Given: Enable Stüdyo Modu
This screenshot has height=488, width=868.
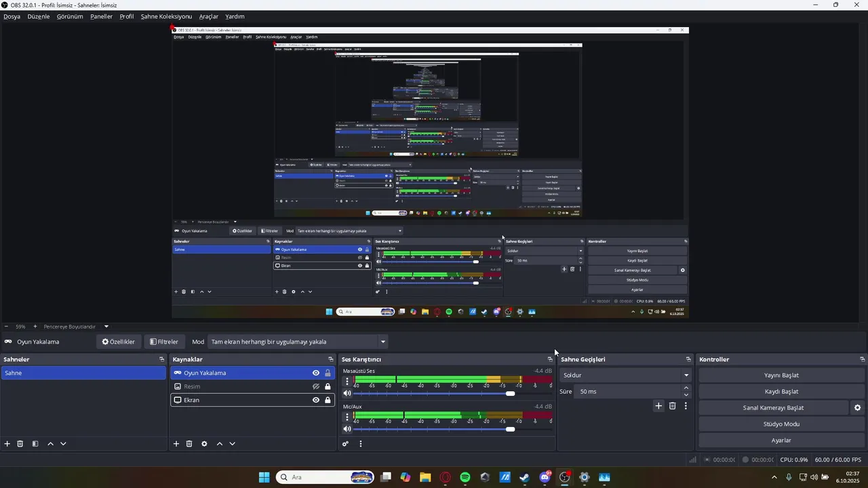Looking at the screenshot, I should pyautogui.click(x=781, y=424).
